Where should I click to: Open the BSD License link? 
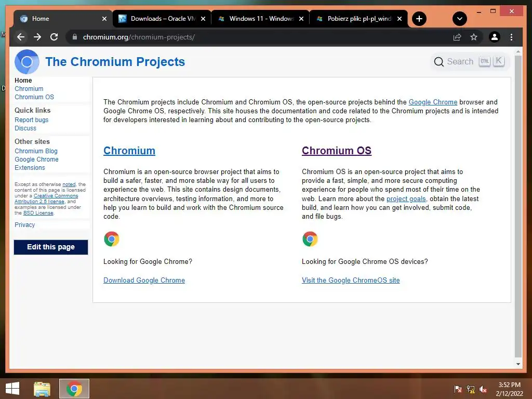(38, 212)
